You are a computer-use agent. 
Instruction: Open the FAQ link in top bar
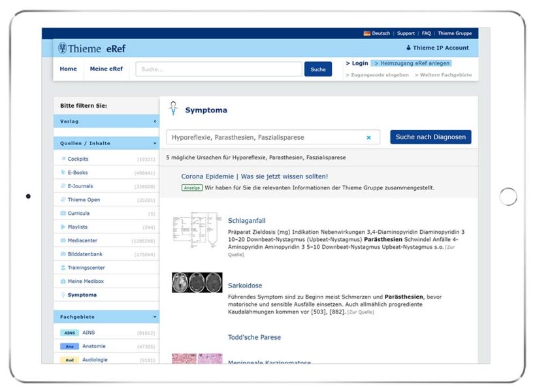coord(427,33)
